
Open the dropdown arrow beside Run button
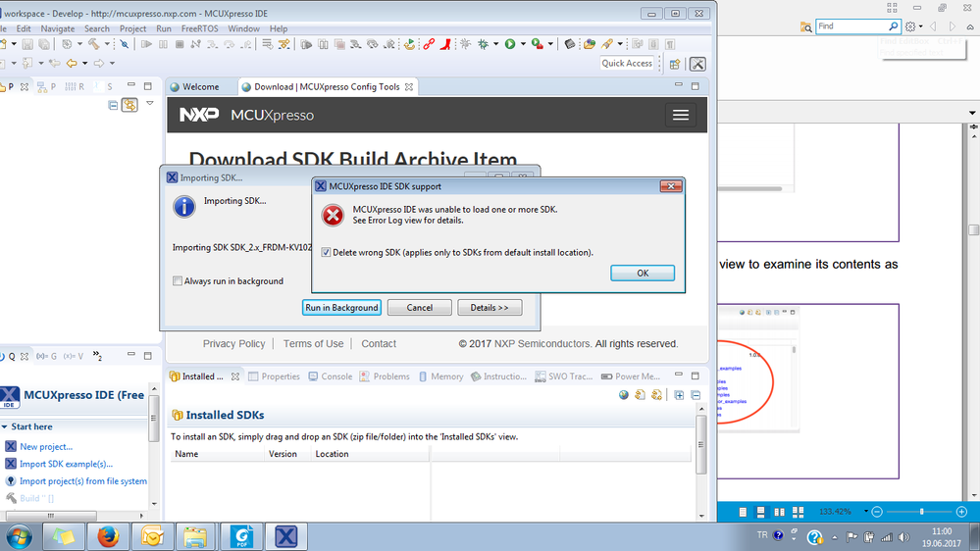pos(523,44)
